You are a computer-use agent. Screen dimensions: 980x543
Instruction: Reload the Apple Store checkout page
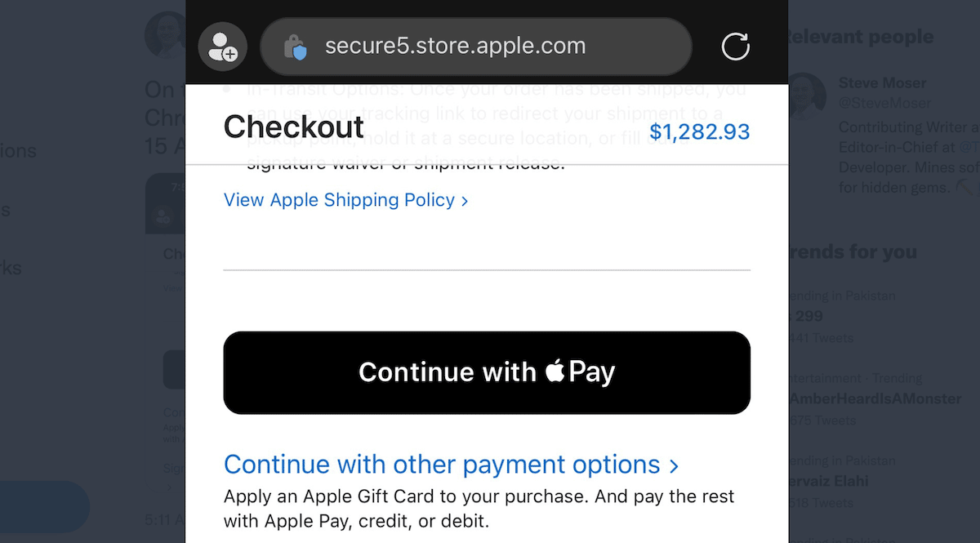[735, 47]
